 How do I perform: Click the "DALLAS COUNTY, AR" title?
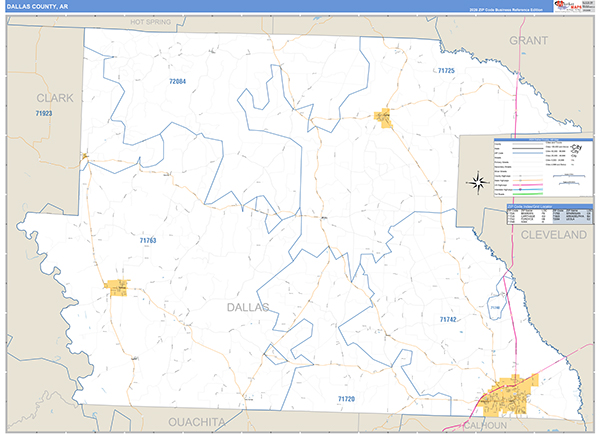38,7
